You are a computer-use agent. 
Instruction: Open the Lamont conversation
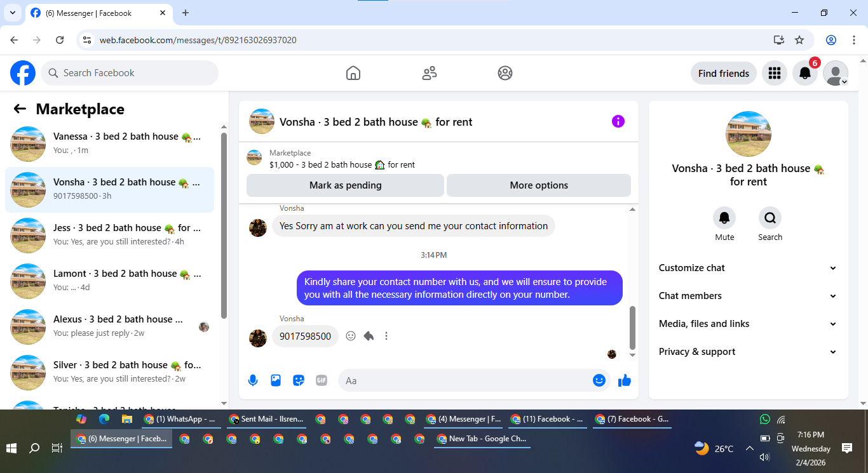[x=109, y=281]
